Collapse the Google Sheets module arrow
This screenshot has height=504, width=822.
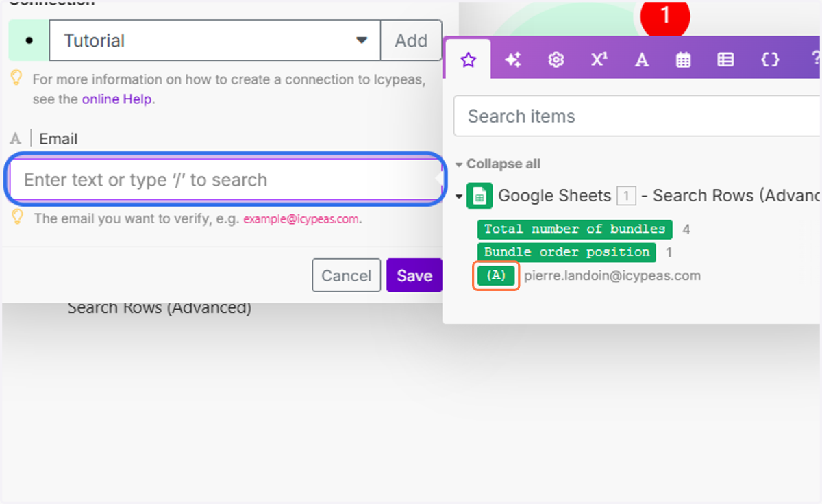point(459,197)
